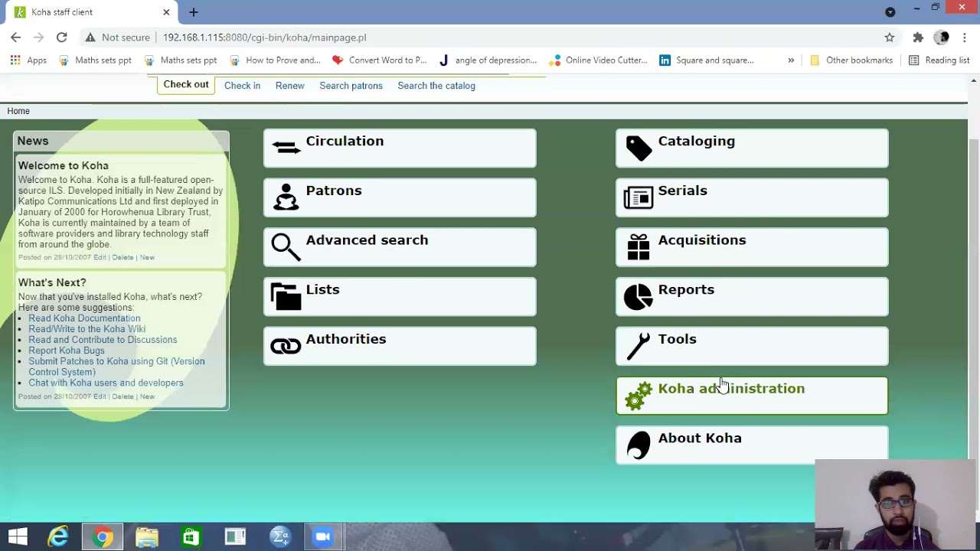
Task: Click the Patrons person icon
Action: tap(286, 197)
